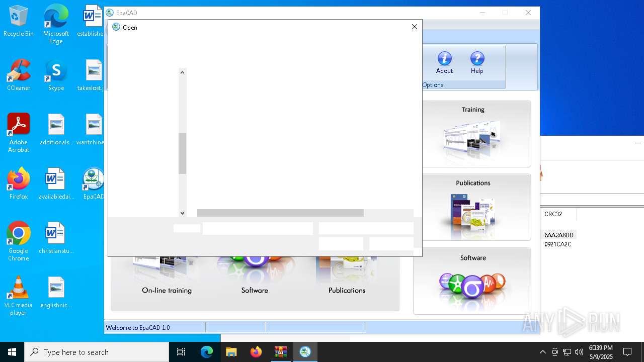Select the VLC media player desktop icon

19,296
